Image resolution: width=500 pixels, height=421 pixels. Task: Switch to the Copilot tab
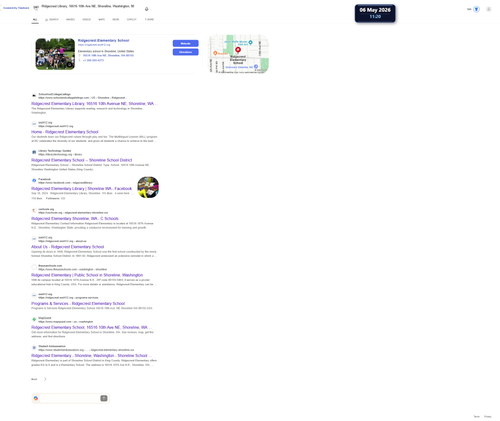(x=132, y=20)
